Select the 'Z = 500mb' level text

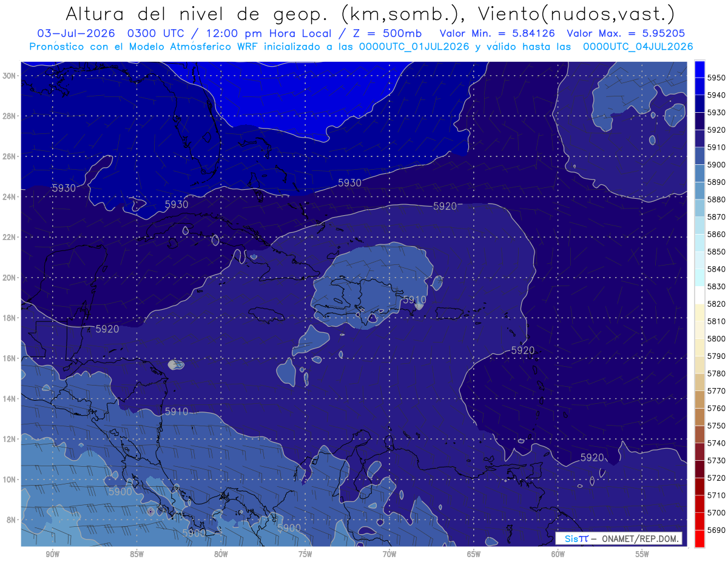[388, 33]
